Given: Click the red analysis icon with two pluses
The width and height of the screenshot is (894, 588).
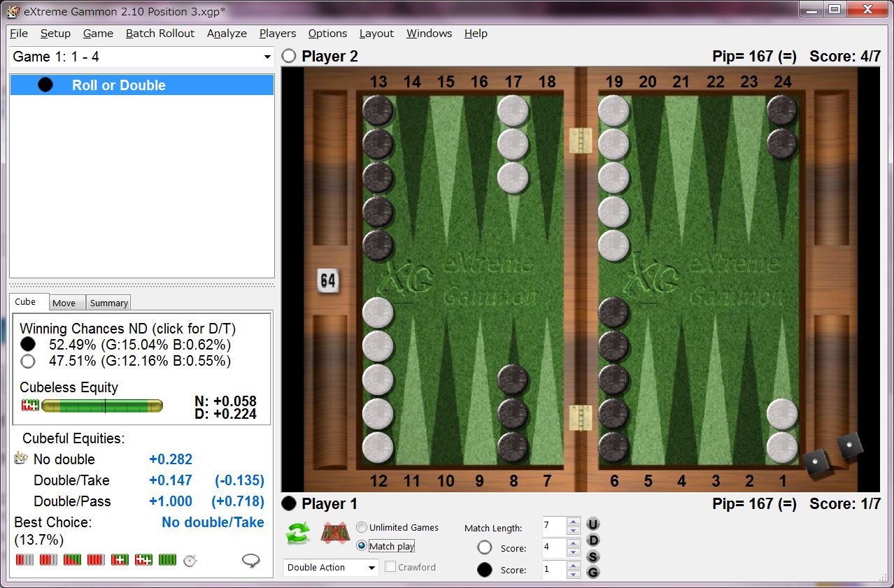Looking at the screenshot, I should pyautogui.click(x=143, y=559).
